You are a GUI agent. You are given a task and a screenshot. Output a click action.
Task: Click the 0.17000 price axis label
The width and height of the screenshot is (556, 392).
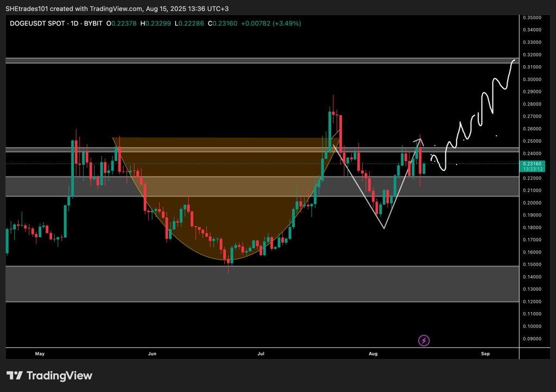coord(532,239)
